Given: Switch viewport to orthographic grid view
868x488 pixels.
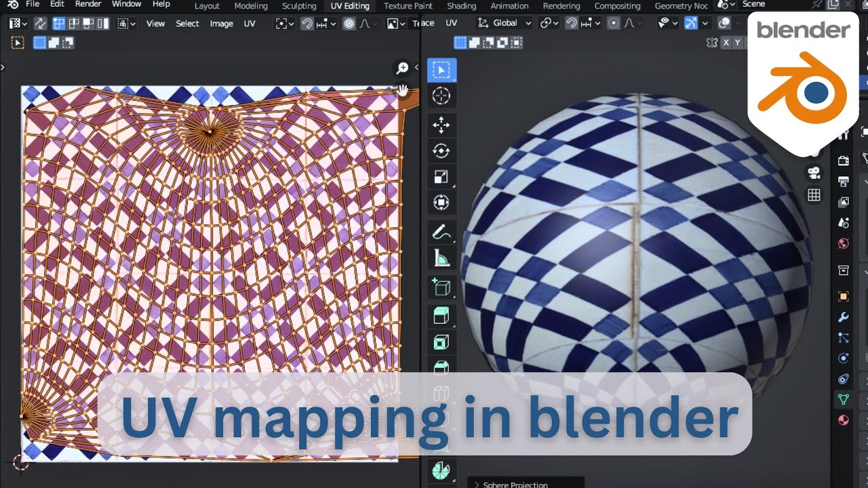Looking at the screenshot, I should point(814,196).
